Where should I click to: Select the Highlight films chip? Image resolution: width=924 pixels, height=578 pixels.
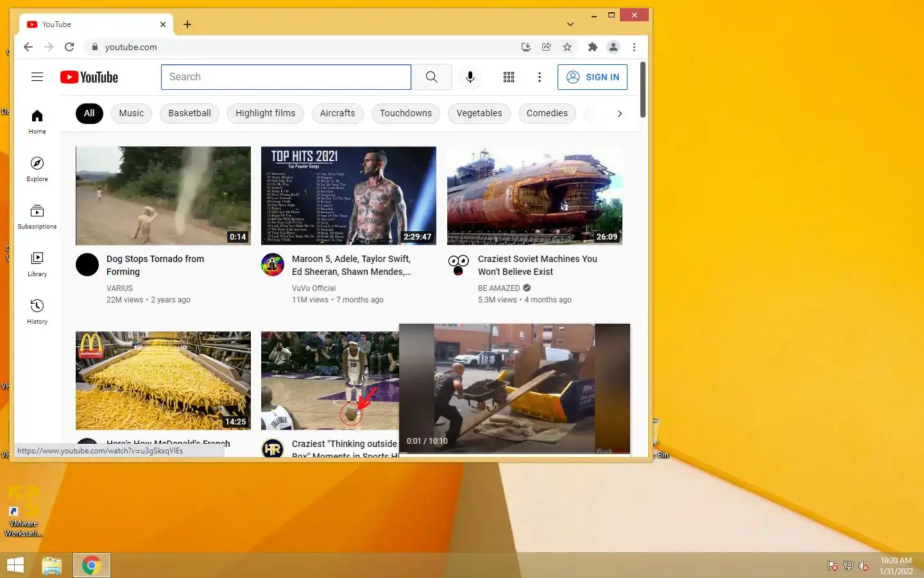click(266, 114)
